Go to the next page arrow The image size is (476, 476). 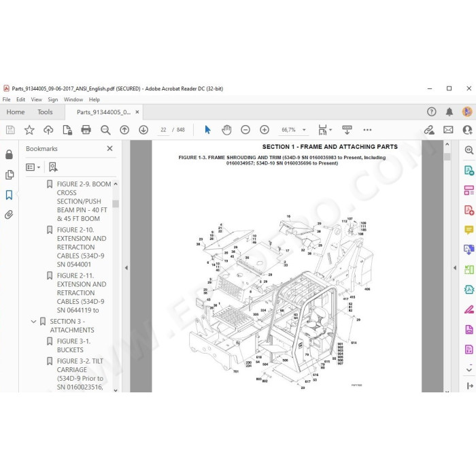143,130
